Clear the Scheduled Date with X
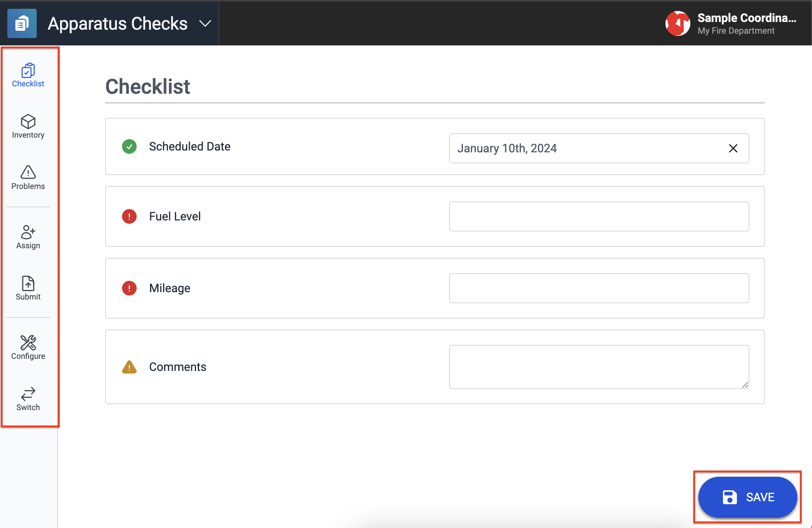812x528 pixels. 733,148
